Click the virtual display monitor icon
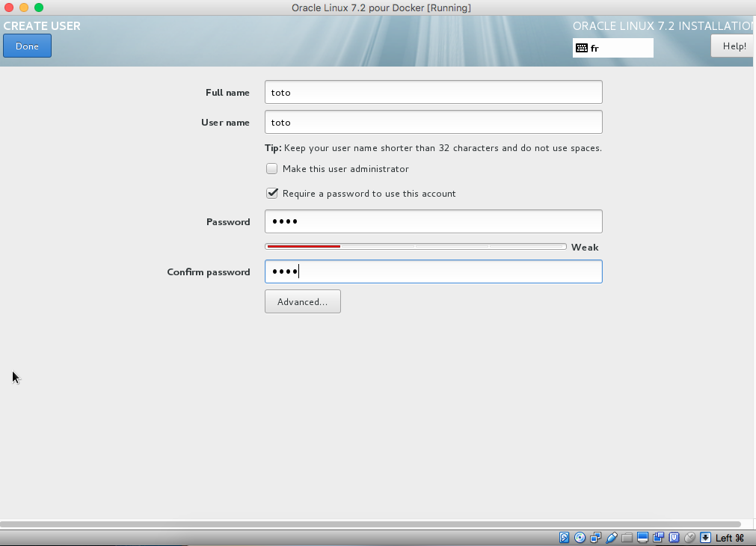756x546 pixels. click(x=643, y=538)
